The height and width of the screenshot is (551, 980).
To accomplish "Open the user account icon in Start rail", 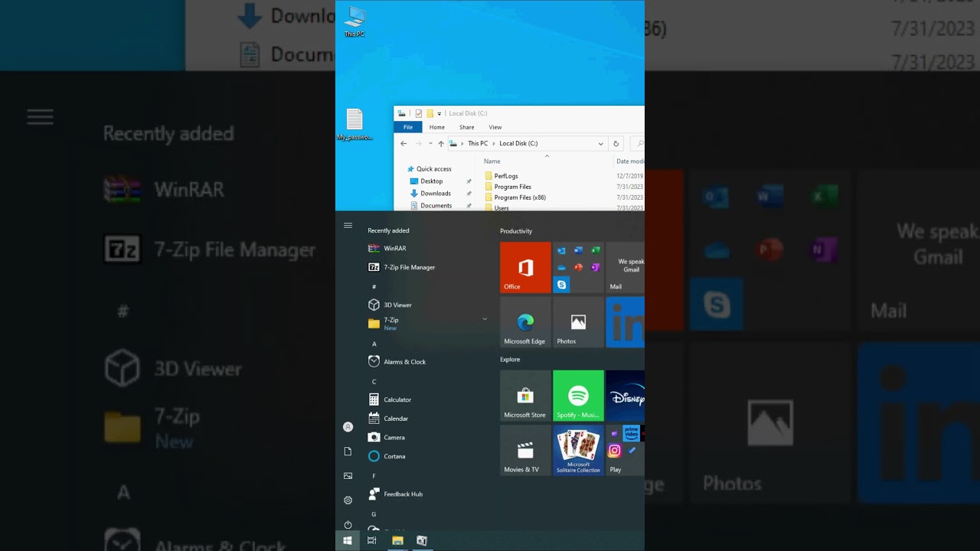I will (348, 427).
